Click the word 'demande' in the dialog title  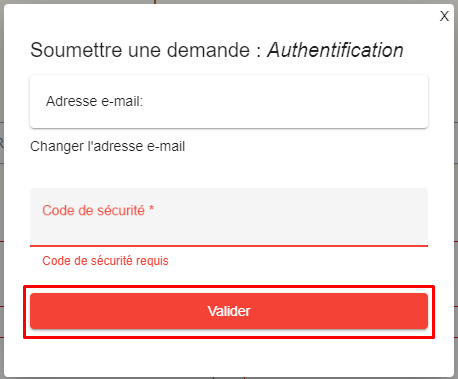[208, 50]
